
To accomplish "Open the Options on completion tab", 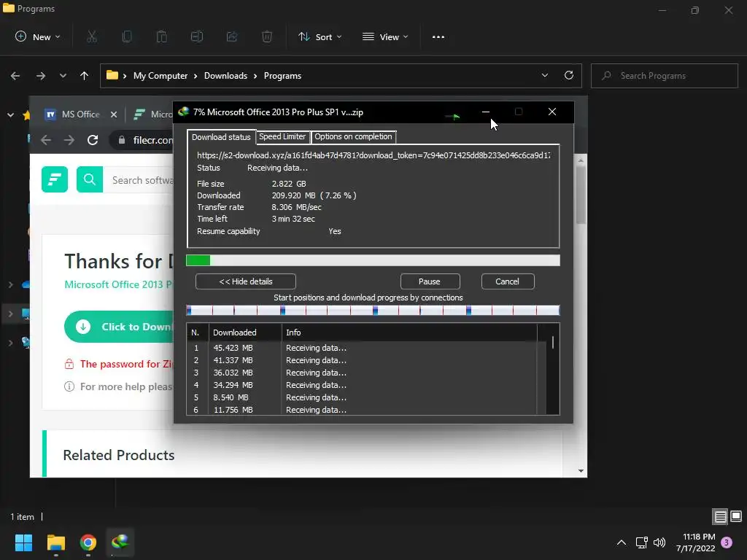I will point(353,136).
